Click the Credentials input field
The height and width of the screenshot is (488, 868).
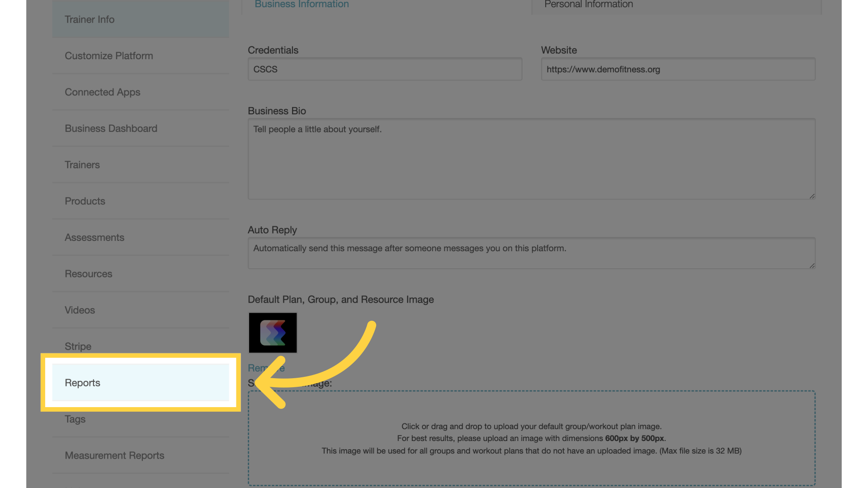click(x=385, y=69)
